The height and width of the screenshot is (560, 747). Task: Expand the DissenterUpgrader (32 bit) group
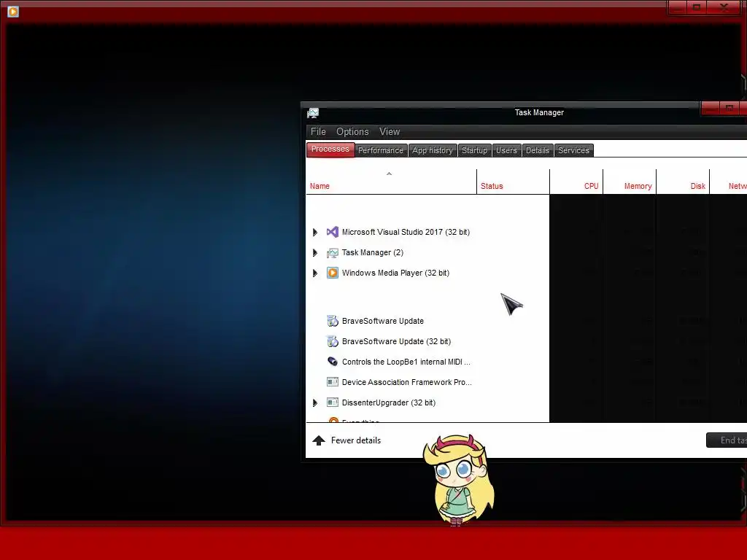tap(315, 402)
